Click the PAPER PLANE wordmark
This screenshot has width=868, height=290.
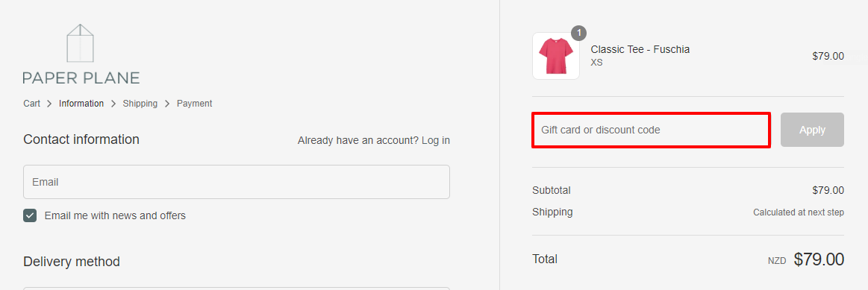coord(81,78)
